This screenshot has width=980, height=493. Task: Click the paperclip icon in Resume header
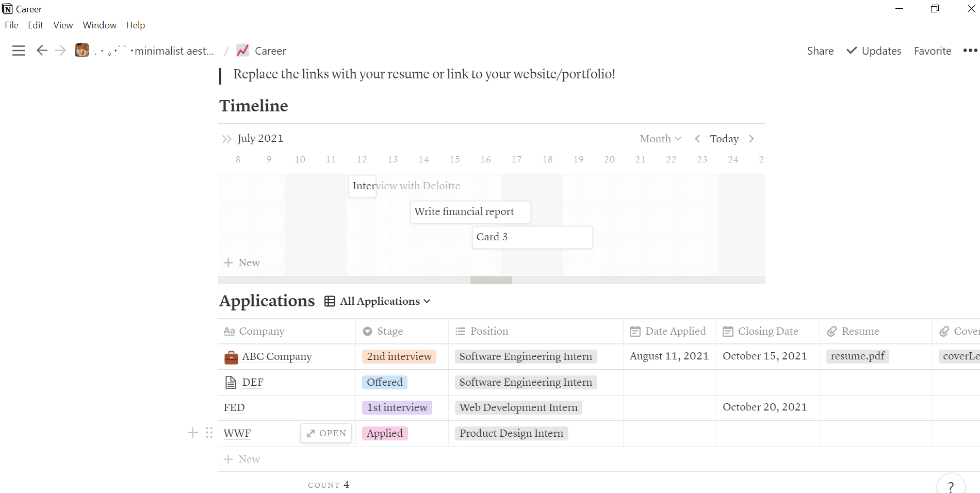pyautogui.click(x=832, y=331)
